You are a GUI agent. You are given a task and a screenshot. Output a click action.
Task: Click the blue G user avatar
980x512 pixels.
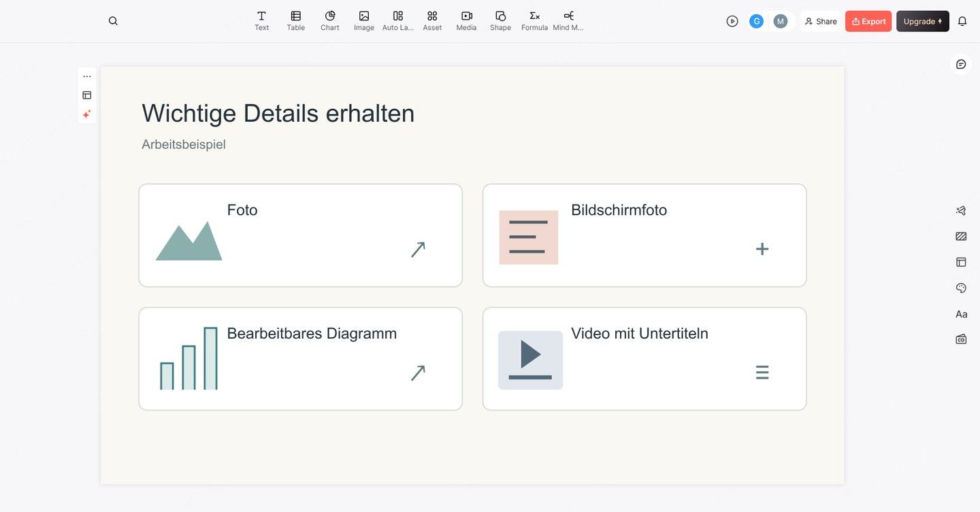coord(756,21)
